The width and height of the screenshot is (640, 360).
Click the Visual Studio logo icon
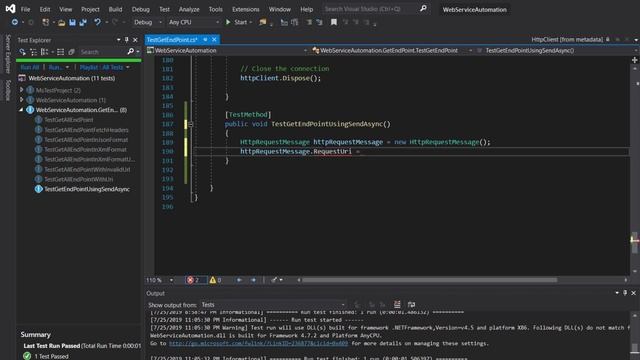click(11, 9)
